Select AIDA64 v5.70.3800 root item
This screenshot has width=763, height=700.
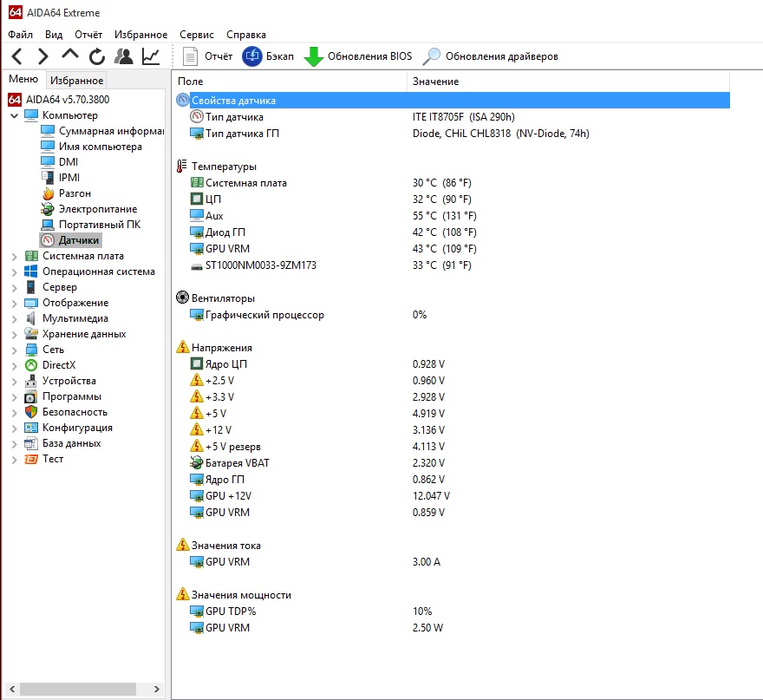click(59, 99)
